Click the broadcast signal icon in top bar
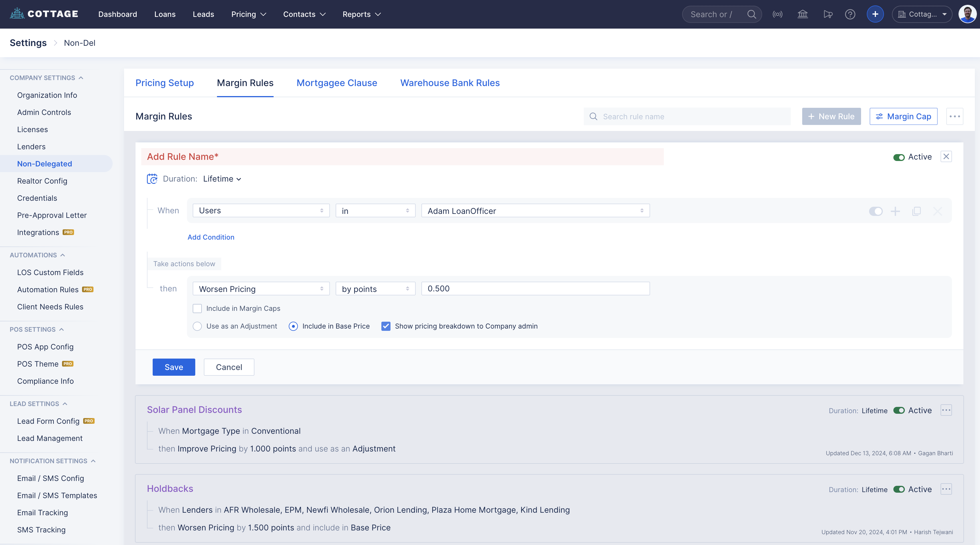The width and height of the screenshot is (980, 545). click(777, 15)
